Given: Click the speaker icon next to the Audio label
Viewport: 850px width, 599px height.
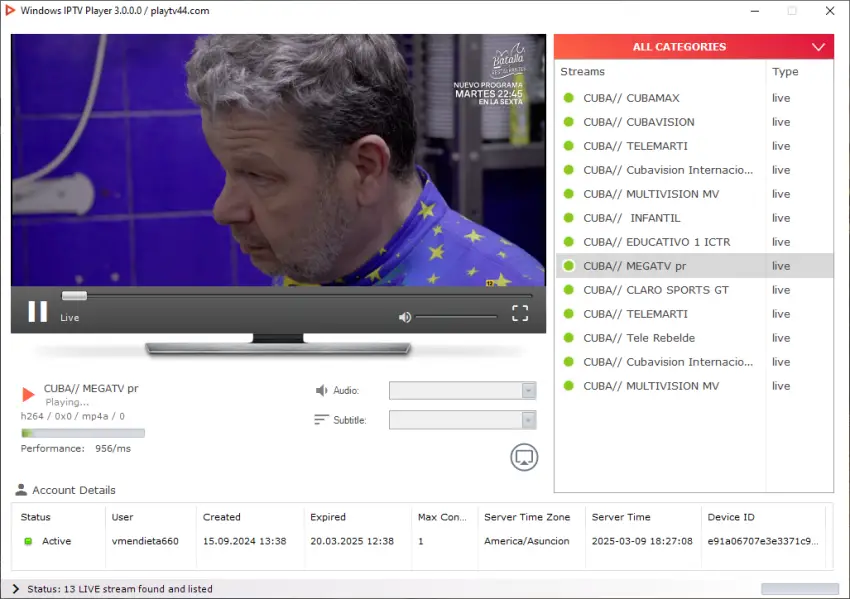Looking at the screenshot, I should coord(321,390).
